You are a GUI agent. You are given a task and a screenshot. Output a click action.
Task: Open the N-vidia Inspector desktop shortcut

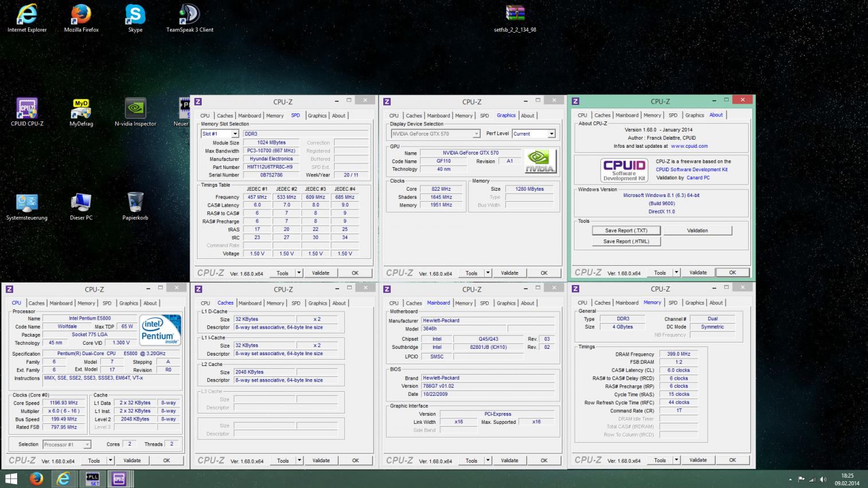click(135, 109)
